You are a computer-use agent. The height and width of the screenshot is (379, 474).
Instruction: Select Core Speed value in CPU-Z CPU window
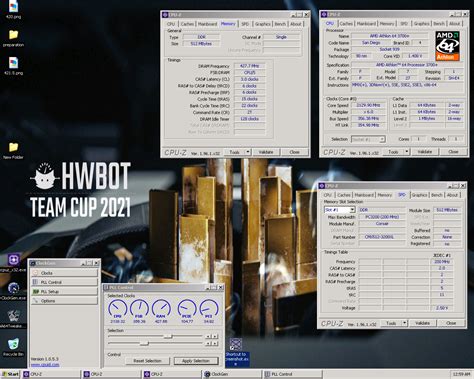(x=368, y=105)
